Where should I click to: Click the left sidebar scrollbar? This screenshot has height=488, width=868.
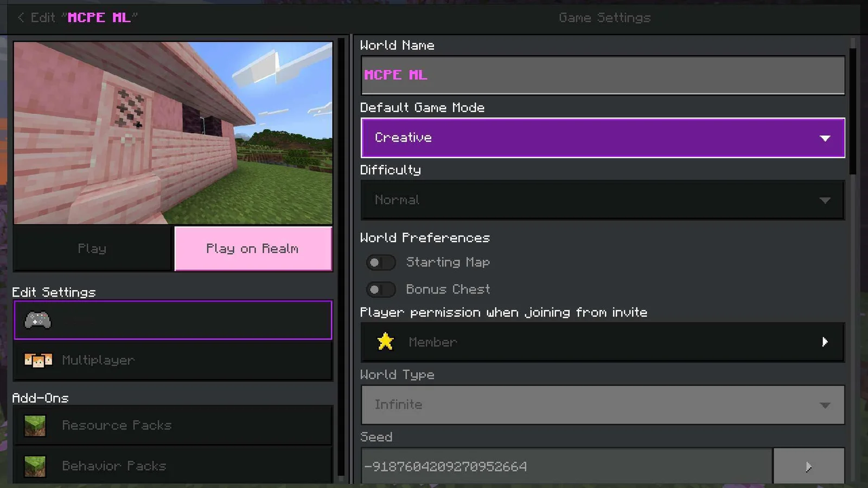point(341,258)
